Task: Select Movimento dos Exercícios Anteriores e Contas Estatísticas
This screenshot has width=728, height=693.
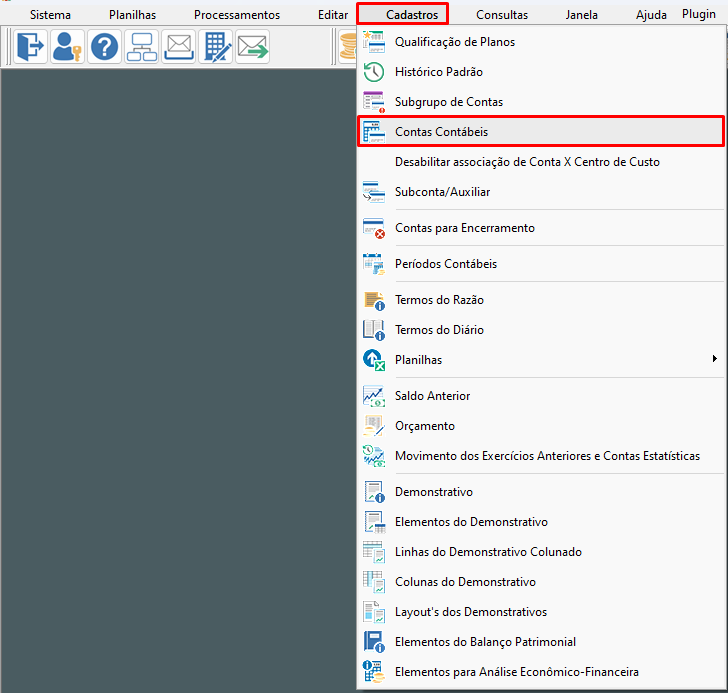Action: [541, 456]
